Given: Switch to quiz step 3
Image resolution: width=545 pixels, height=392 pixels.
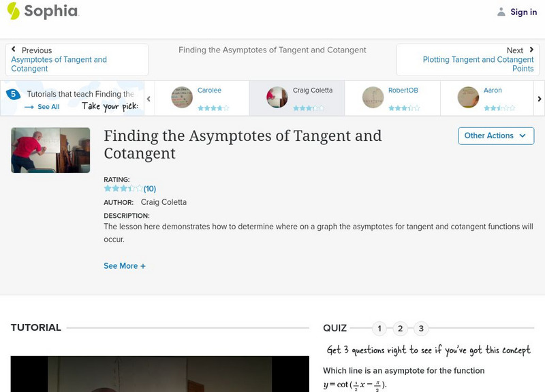Looking at the screenshot, I should [420, 328].
